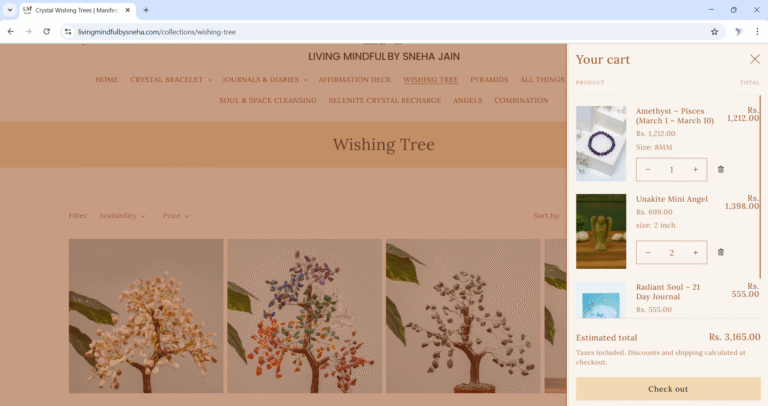Close the Crystal Wishing Trees tab

coord(127,10)
